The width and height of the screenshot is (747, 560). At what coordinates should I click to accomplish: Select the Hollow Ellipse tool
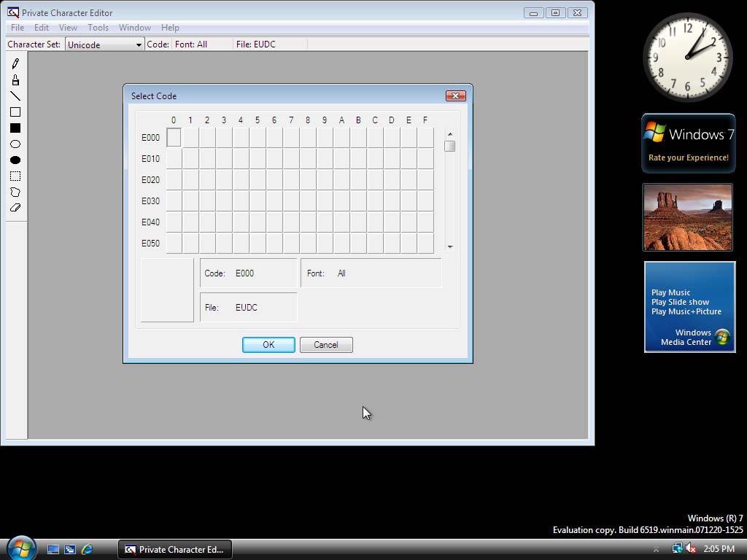coord(15,144)
